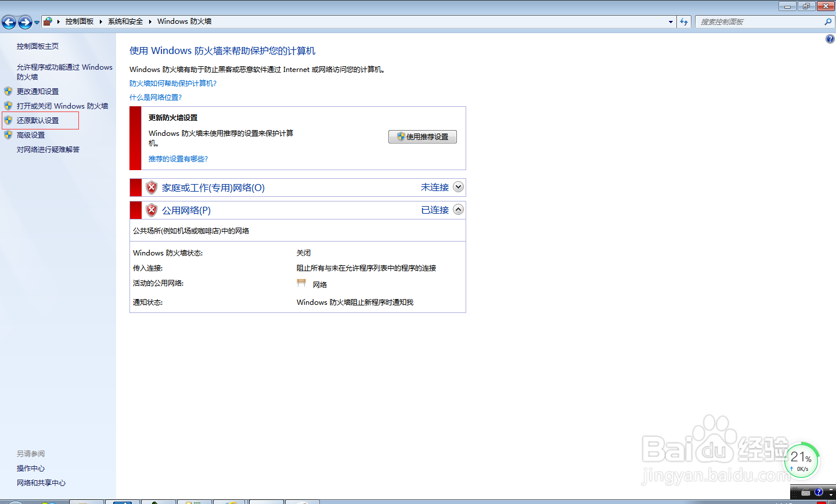Screen dimensions: 836x504
Task: Click the refresh icon beside the address bar
Action: [684, 21]
